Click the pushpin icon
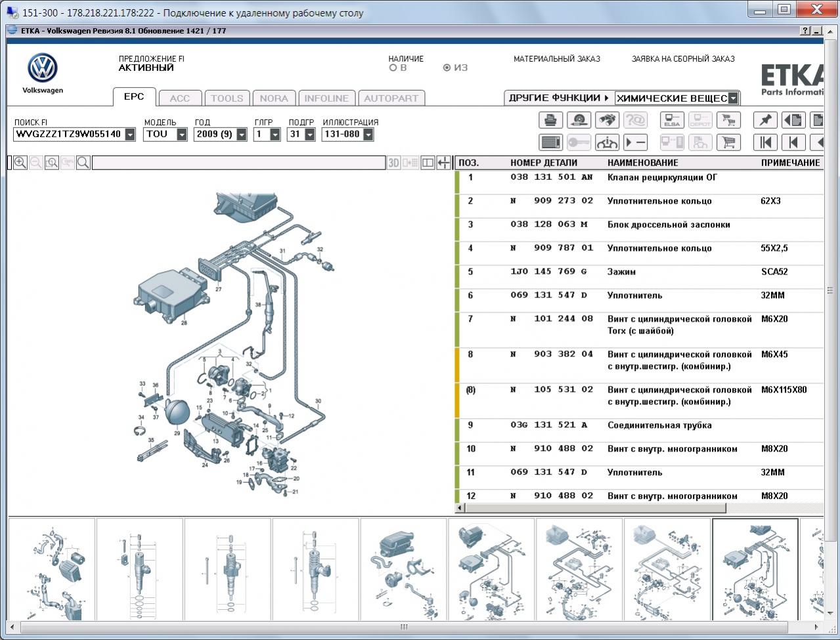The width and height of the screenshot is (840, 640). 765,120
